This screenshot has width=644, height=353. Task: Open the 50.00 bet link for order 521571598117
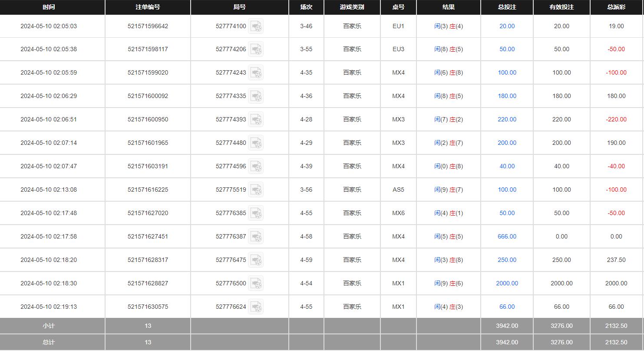pyautogui.click(x=507, y=49)
